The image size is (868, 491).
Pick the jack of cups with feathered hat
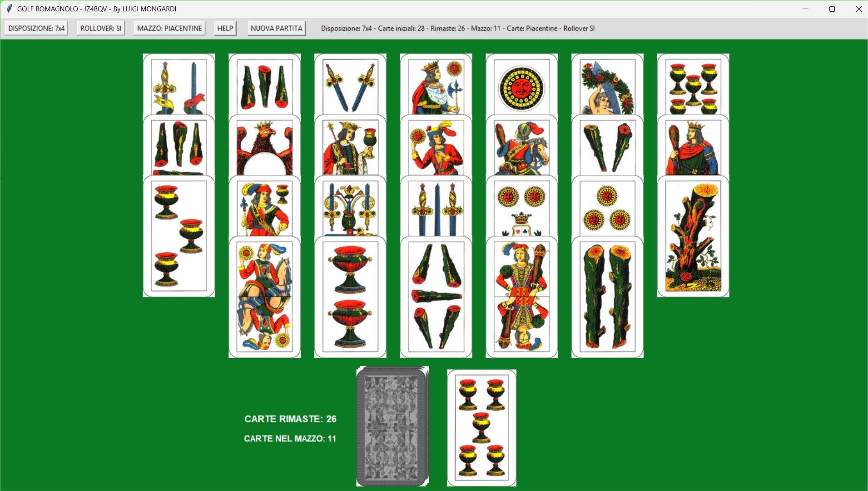tap(264, 206)
